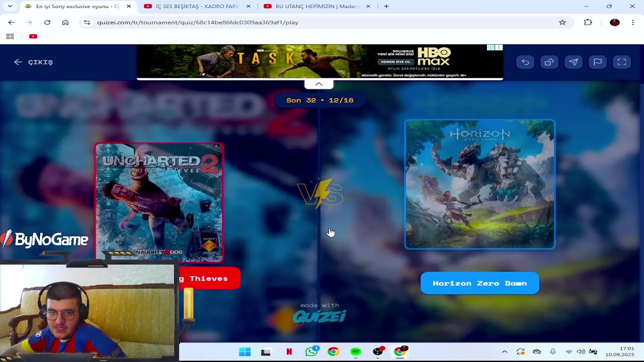Image resolution: width=644 pixels, height=362 pixels.
Task: Open WhatsApp from the taskbar
Action: coord(311,352)
